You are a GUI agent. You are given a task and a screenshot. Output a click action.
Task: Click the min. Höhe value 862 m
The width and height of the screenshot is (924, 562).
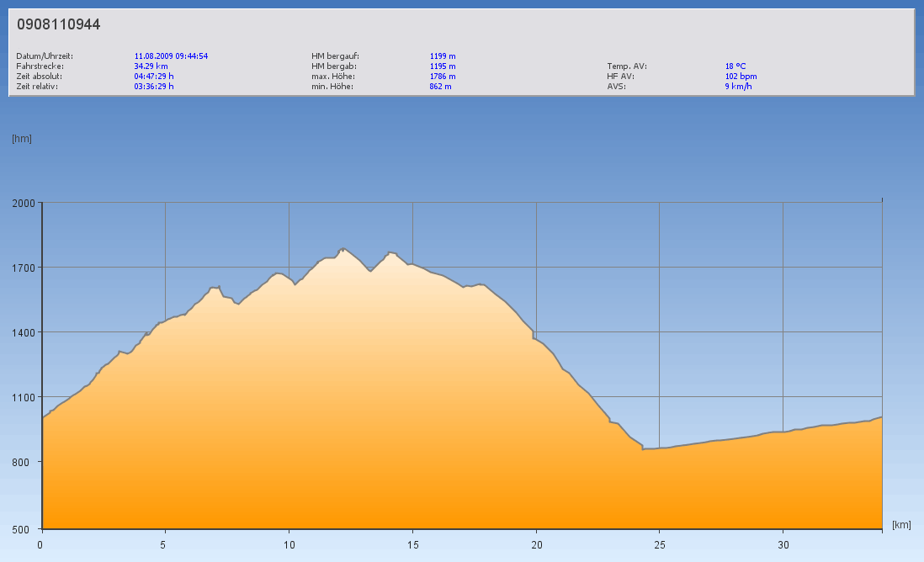440,87
